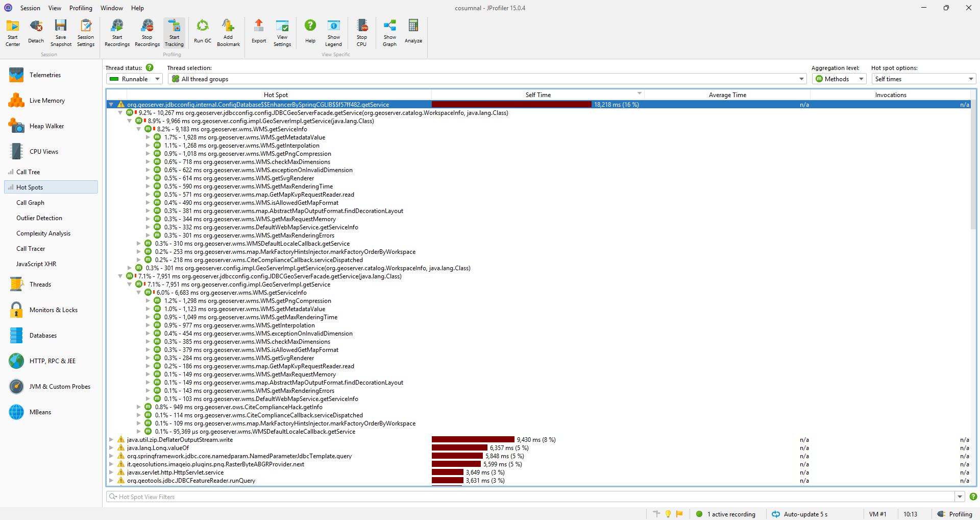Click the vertical scrollbar of the hot spots list
Screen dimensions: 980x520
(973, 292)
